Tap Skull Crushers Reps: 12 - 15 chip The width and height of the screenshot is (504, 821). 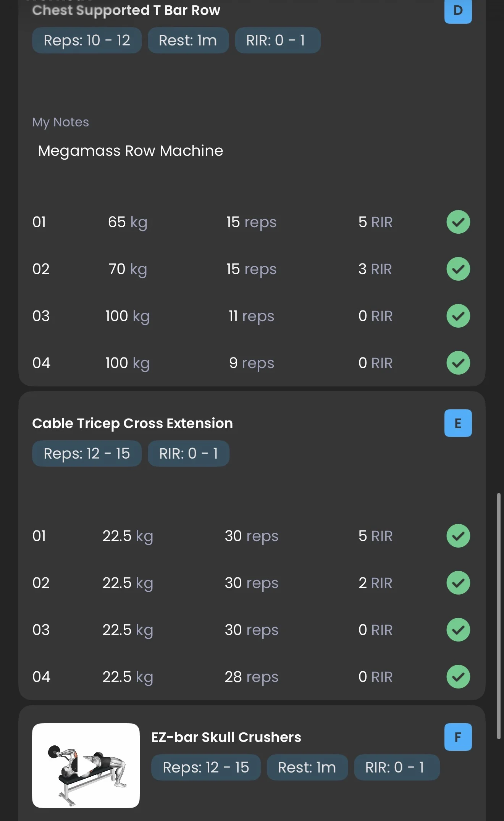(x=206, y=767)
